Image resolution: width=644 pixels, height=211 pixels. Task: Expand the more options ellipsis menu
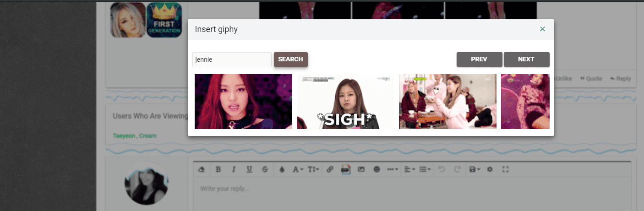[x=393, y=169]
